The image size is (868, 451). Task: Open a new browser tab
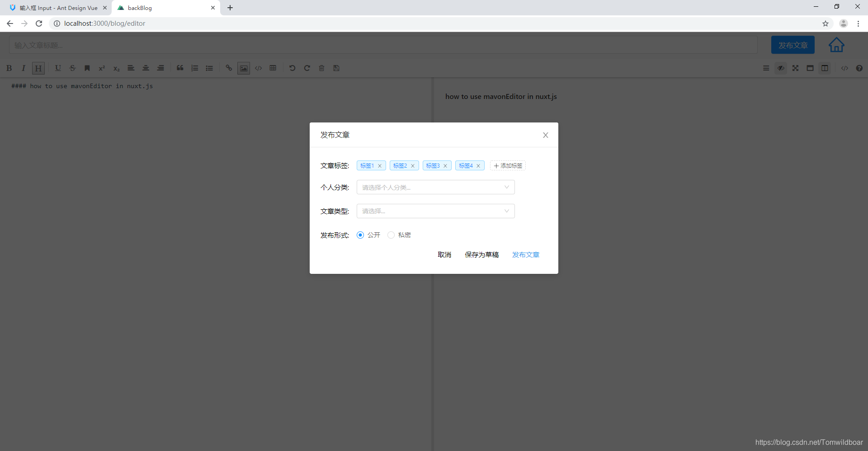coord(230,8)
